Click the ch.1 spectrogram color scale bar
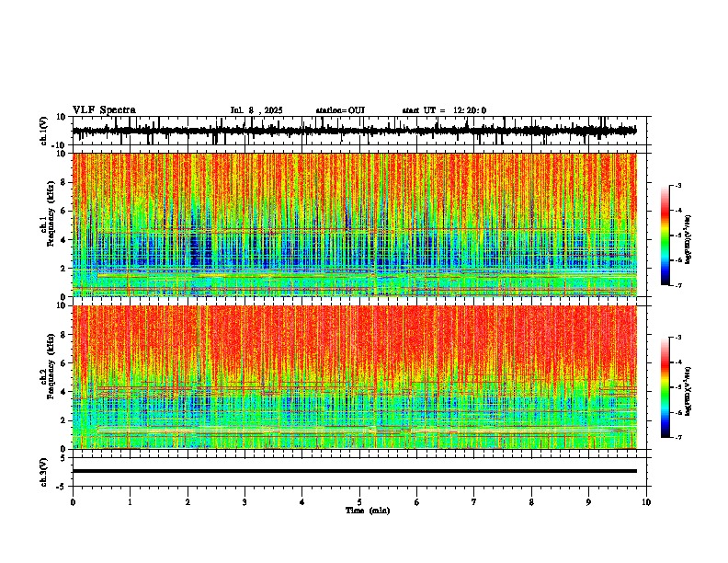Screen dimensions: 728x563 (665, 236)
